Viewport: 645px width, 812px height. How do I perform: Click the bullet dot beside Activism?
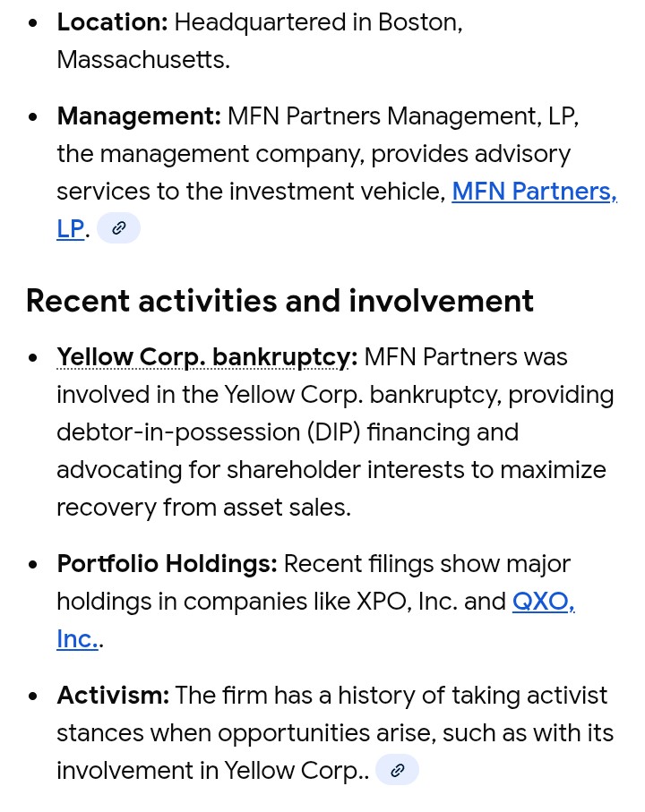click(33, 695)
